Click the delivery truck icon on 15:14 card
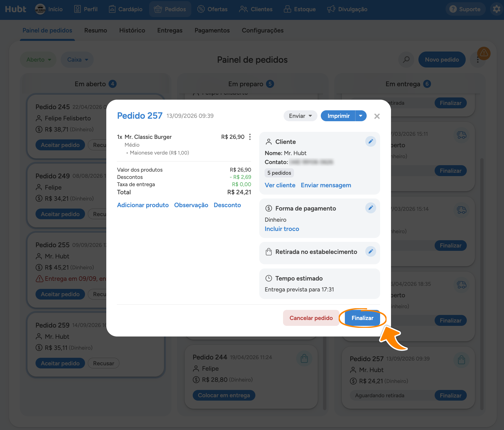Viewport: 504px width, 430px height. click(461, 210)
